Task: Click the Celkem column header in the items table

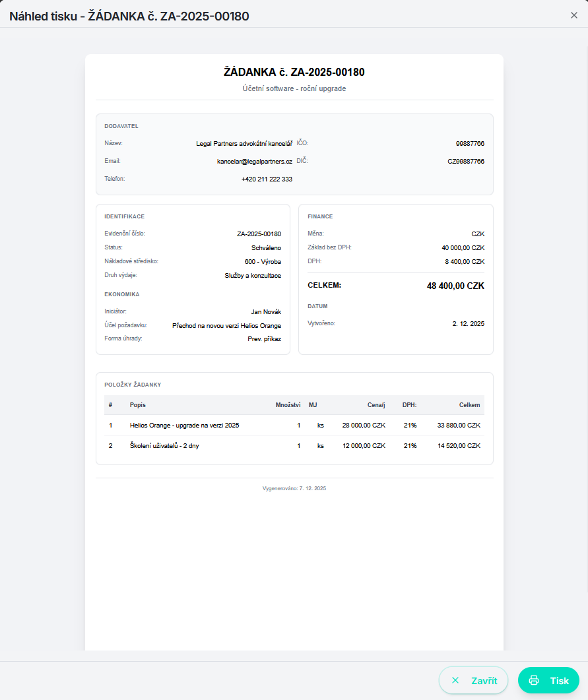Action: pyautogui.click(x=470, y=405)
